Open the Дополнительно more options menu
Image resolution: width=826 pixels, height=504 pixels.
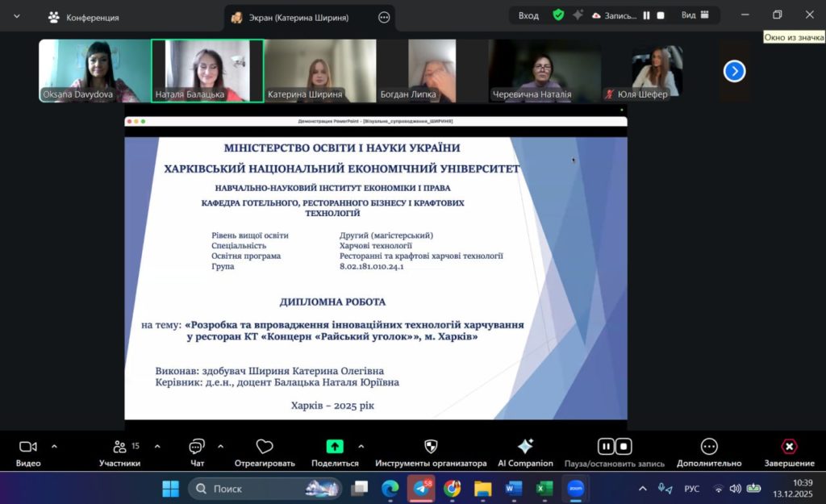pos(709,447)
